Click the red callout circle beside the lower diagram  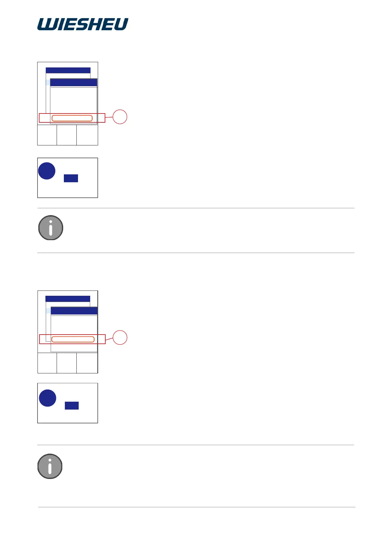(120, 338)
